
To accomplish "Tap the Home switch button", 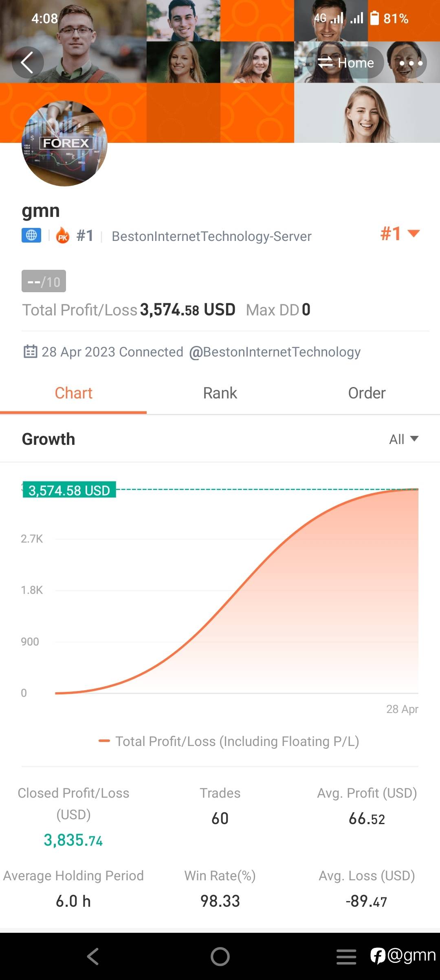I will (345, 63).
